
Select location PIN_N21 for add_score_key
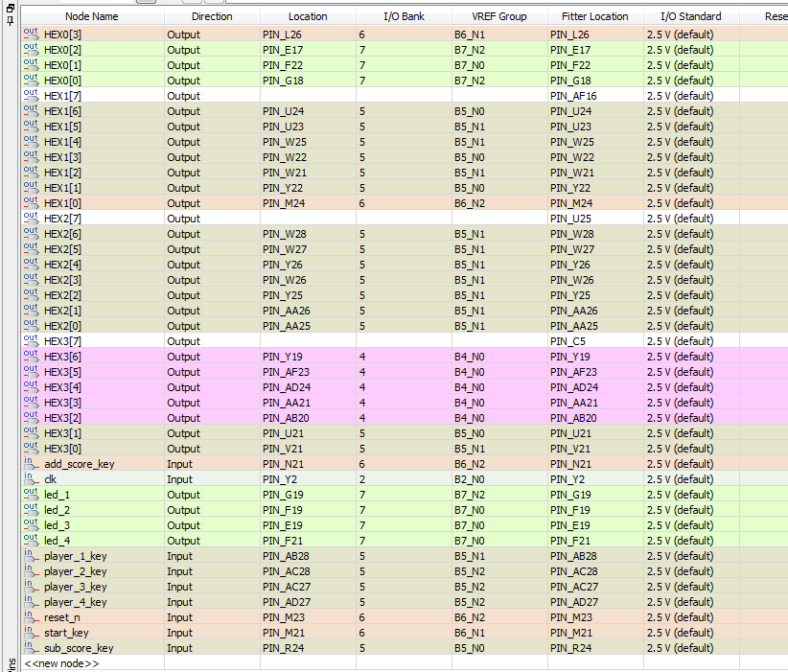coord(308,464)
